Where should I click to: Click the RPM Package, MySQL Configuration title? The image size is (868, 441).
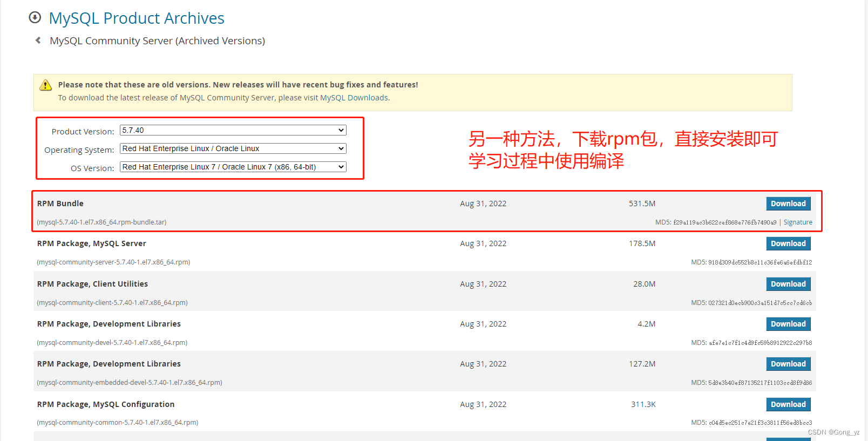click(x=106, y=404)
